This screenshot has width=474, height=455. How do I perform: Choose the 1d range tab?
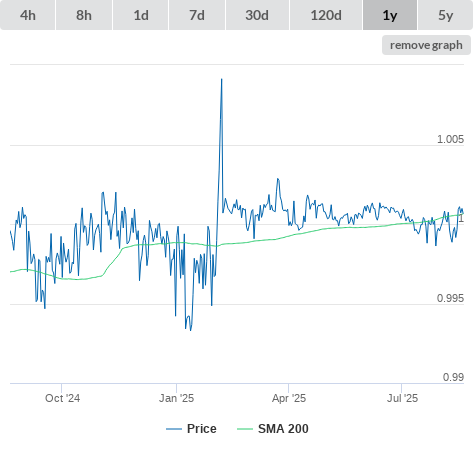(141, 15)
